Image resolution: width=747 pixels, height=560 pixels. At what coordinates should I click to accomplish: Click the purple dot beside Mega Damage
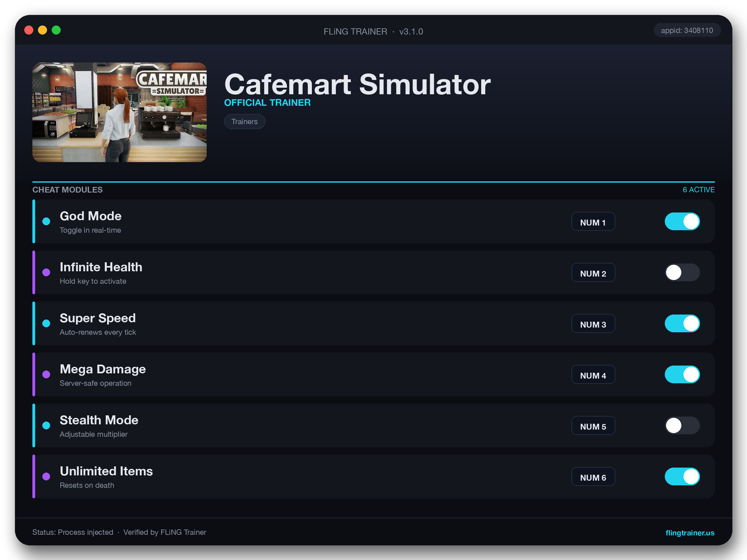coord(46,374)
